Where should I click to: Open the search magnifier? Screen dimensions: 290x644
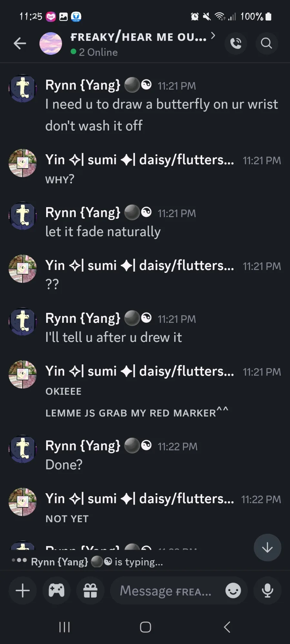tap(266, 43)
